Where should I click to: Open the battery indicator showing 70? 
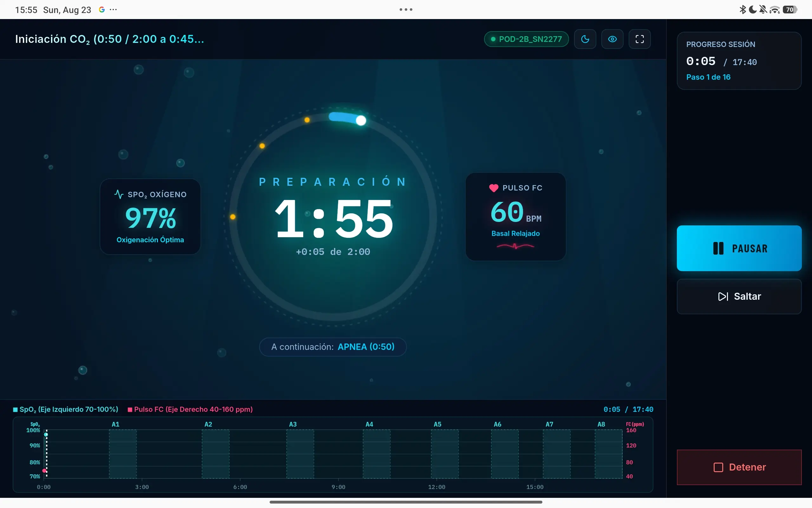click(x=790, y=10)
